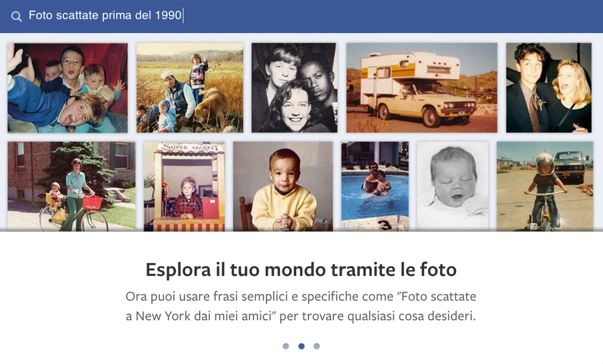Viewport: 603px width, 364px height.
Task: Open photo of child with helmet on tricycle
Action: pyautogui.click(x=545, y=186)
